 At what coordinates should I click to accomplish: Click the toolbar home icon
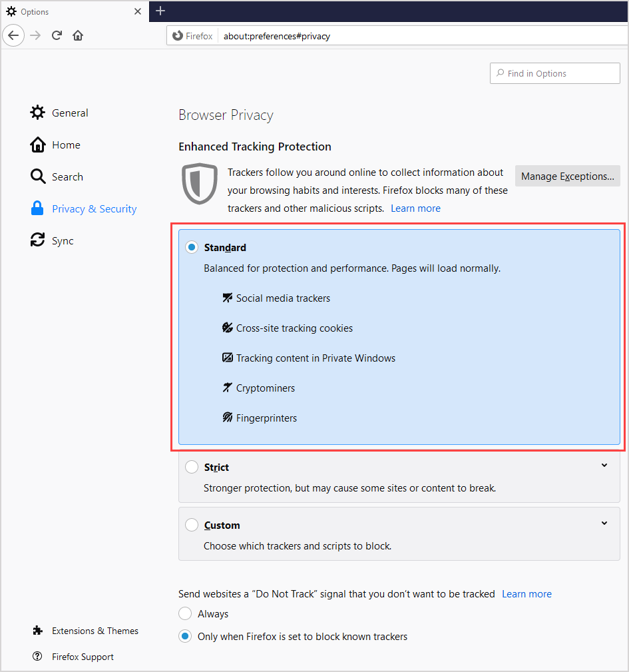(x=78, y=35)
